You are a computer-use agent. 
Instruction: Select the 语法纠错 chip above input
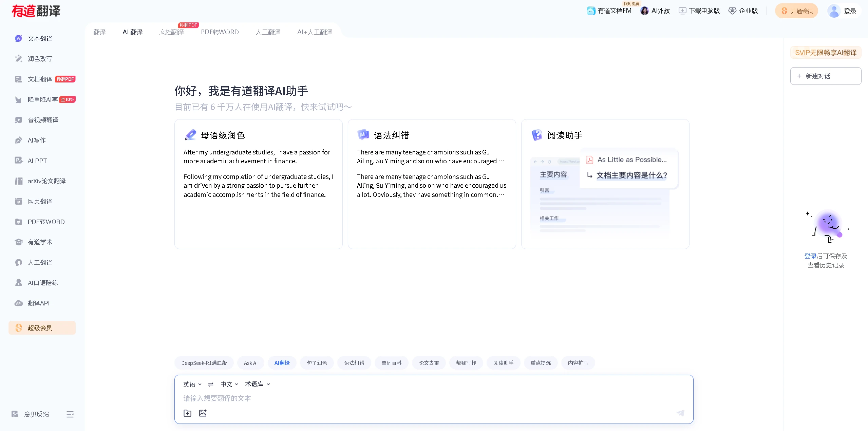click(354, 363)
